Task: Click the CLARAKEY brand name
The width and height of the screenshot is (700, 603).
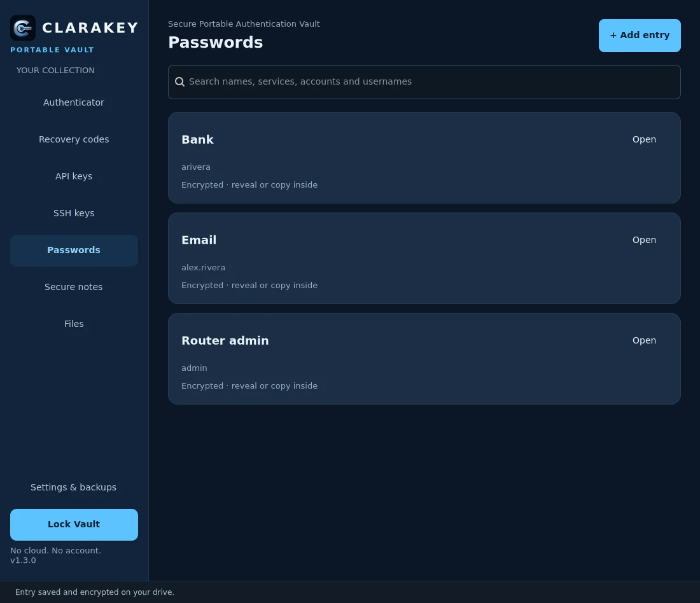Action: (x=90, y=28)
